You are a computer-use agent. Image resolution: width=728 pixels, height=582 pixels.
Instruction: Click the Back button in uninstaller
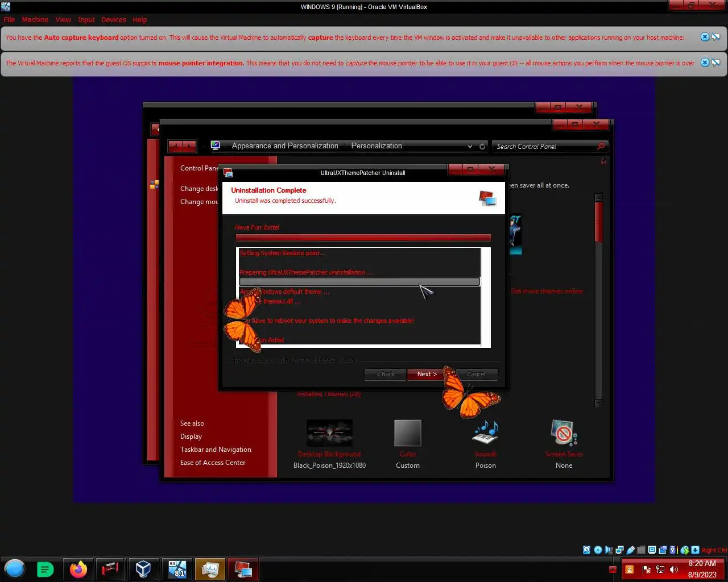pyautogui.click(x=385, y=374)
